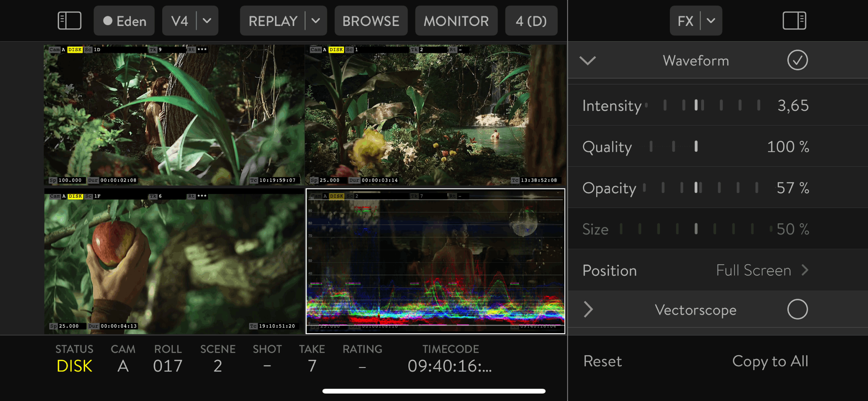868x401 pixels.
Task: Click the Eden record indicator button
Action: (124, 21)
